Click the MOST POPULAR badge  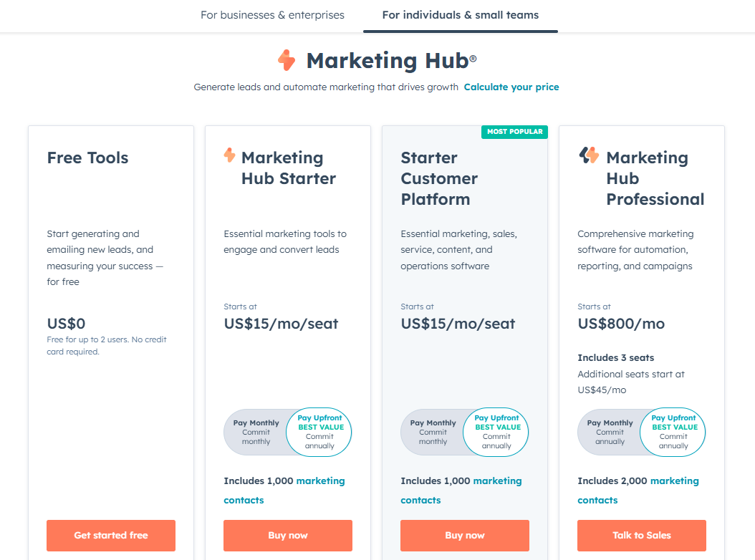coord(514,132)
